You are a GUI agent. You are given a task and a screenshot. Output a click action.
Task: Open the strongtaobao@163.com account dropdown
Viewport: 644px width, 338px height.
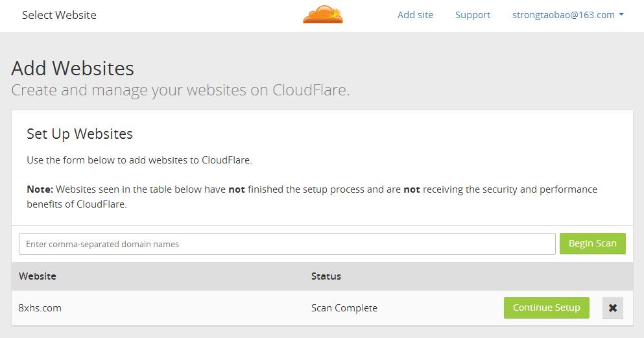(568, 15)
